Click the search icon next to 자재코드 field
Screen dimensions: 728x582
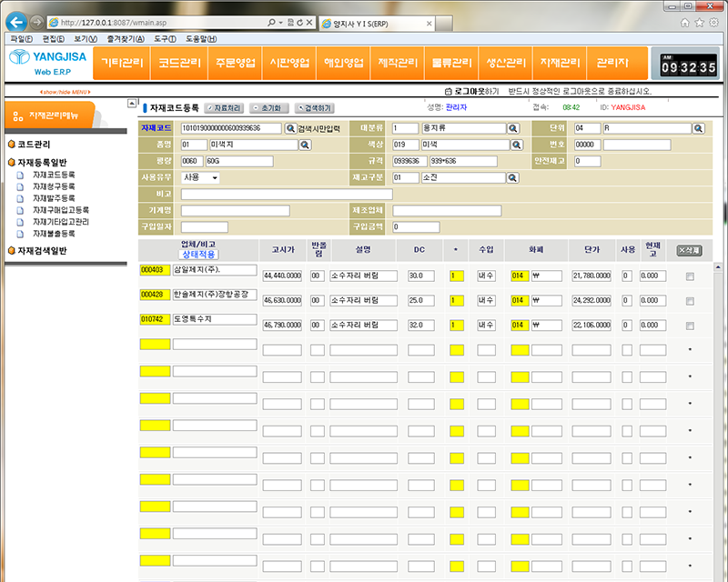click(291, 129)
